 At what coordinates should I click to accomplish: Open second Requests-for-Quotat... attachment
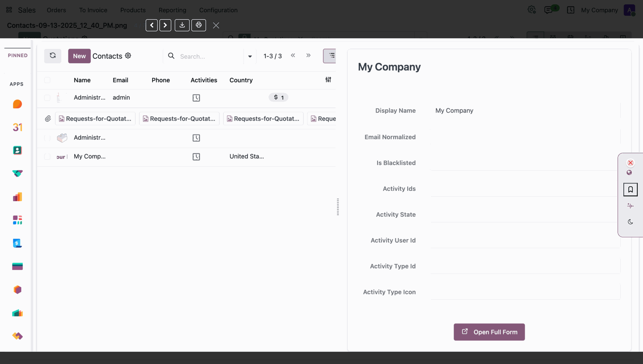[x=179, y=119]
